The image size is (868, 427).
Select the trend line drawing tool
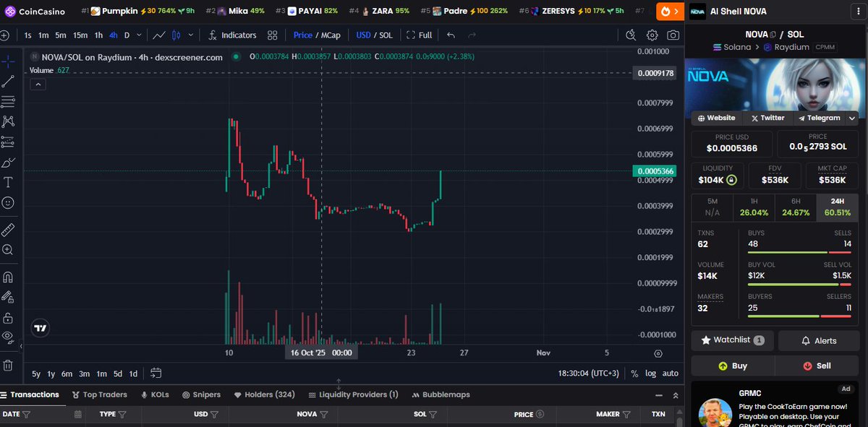pos(8,81)
